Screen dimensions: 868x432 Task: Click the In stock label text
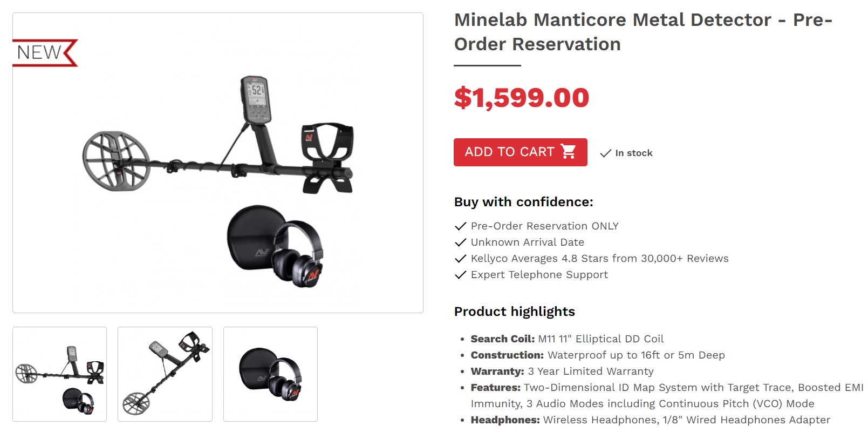pos(633,153)
